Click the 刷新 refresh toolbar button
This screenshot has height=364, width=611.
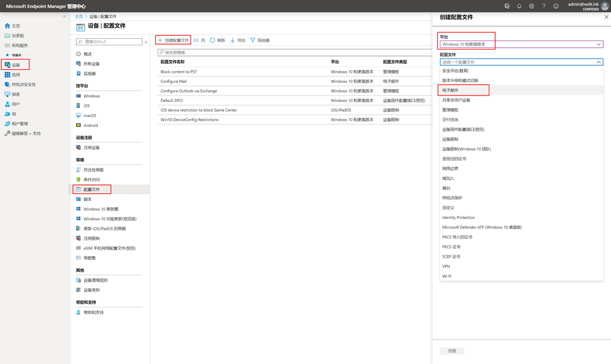(217, 40)
